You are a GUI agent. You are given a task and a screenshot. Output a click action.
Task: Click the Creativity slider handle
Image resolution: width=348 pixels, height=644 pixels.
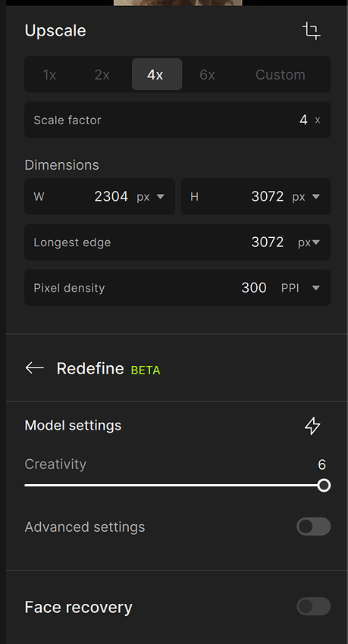324,486
